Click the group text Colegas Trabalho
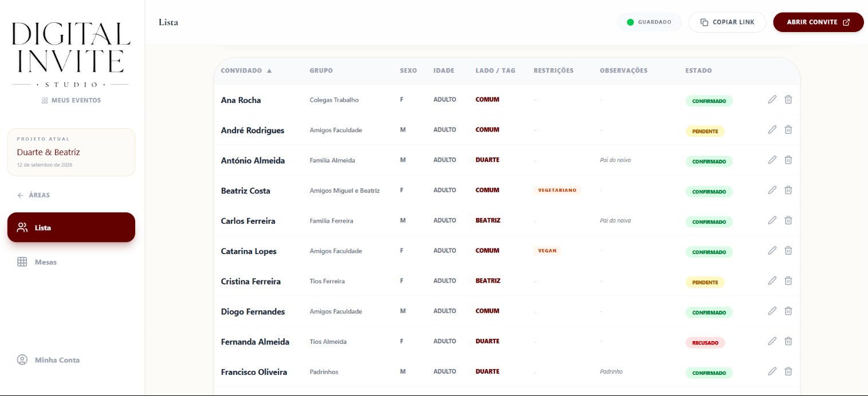868x396 pixels. 334,100
